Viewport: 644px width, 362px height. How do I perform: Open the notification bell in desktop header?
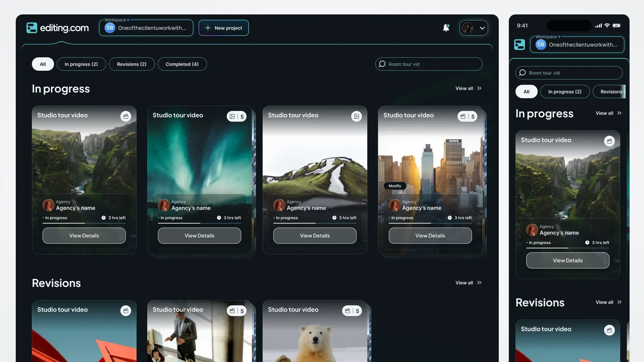coord(446,28)
